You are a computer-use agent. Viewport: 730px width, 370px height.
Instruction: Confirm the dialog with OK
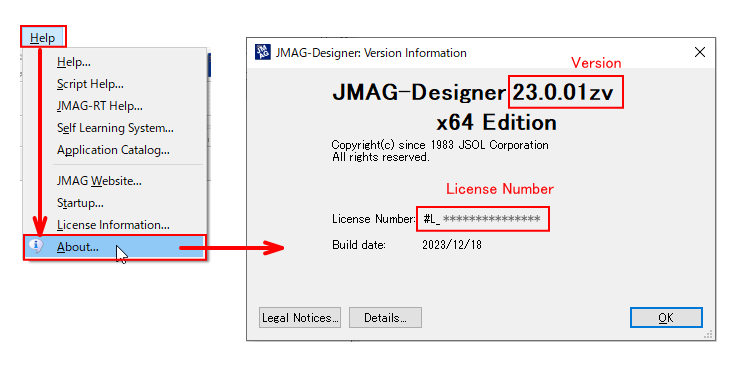666,317
